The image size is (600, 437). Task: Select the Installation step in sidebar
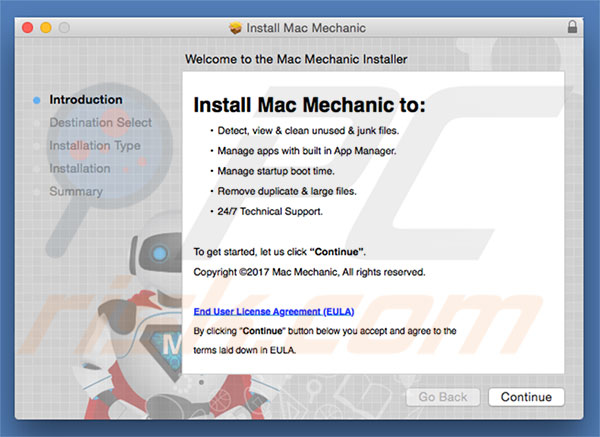(x=80, y=168)
